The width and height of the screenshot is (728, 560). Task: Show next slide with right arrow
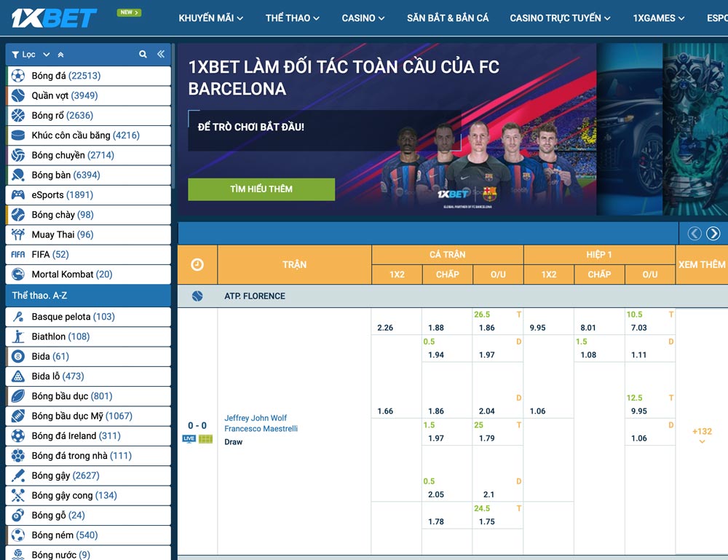[713, 233]
